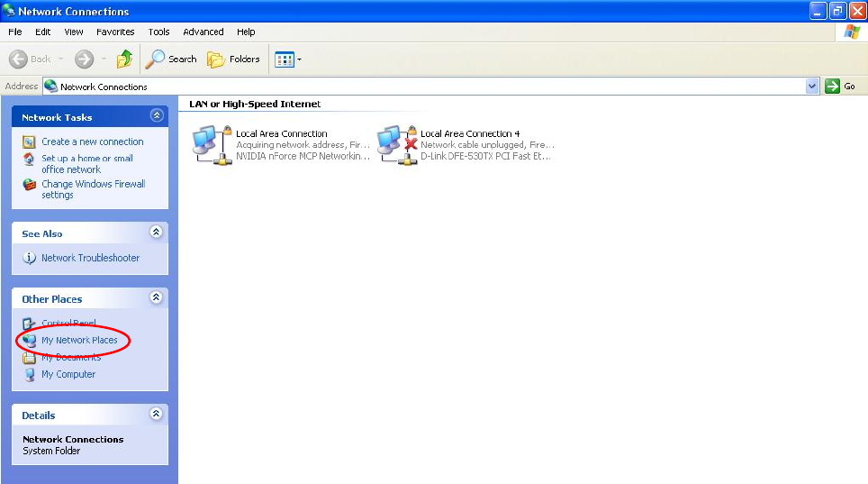
Task: Expand the Address bar dropdown arrow
Action: 812,86
